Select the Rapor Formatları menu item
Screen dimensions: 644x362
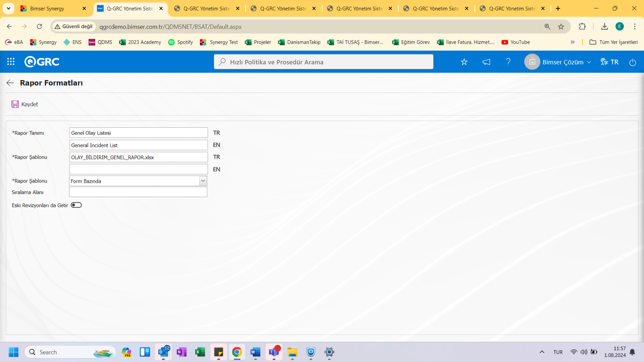click(x=51, y=83)
